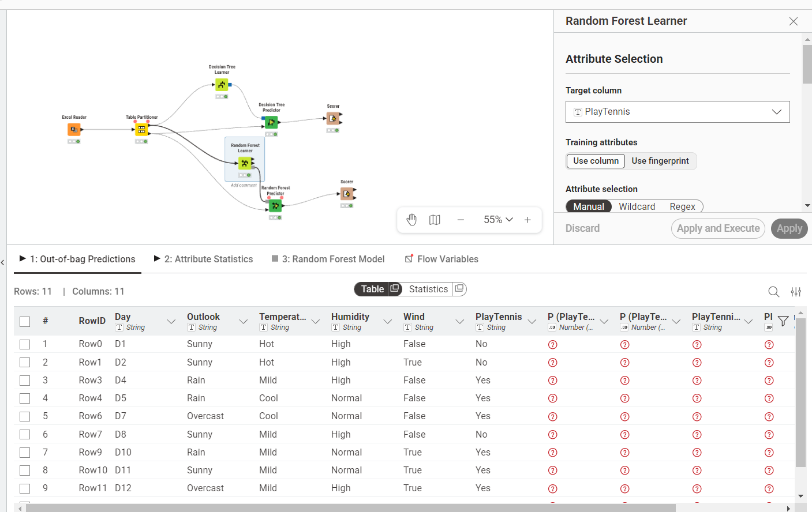Select the upper Scorer node

click(x=333, y=118)
